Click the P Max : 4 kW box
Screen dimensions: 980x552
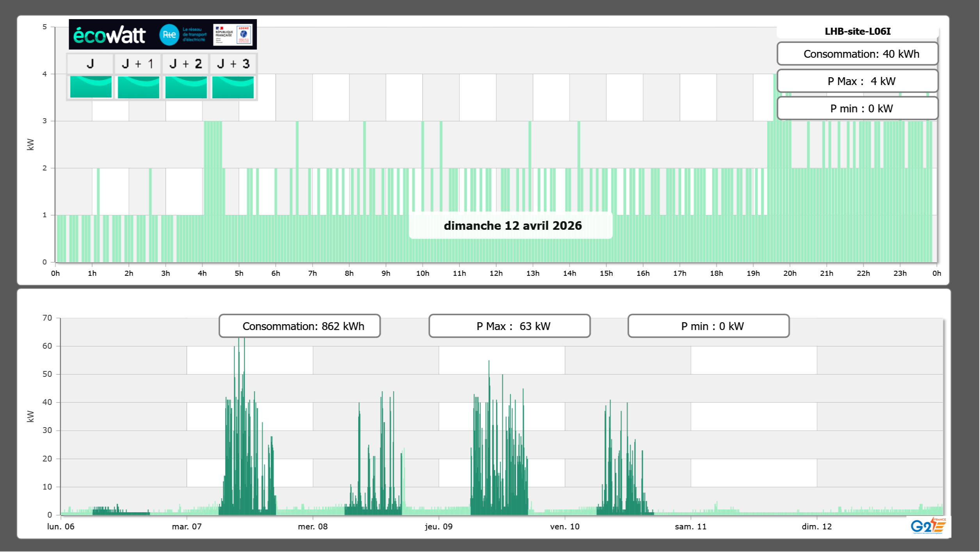(x=857, y=81)
